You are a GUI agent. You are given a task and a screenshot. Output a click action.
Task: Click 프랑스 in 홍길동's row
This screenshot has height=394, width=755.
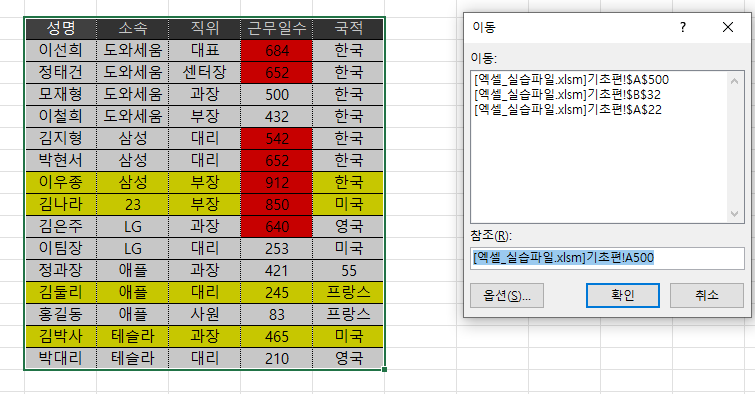pos(348,315)
